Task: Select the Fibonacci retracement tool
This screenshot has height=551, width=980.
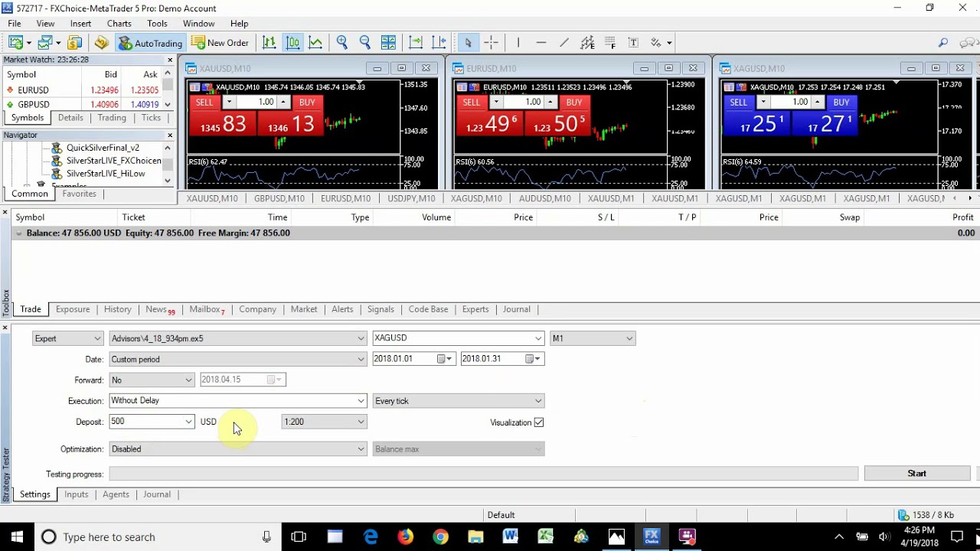Action: 610,43
